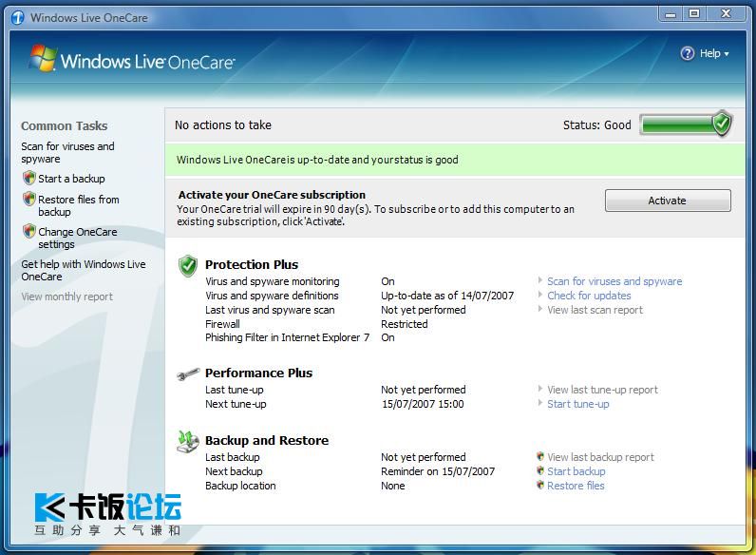This screenshot has width=756, height=555.
Task: Click the Backup location 'None' value
Action: point(393,486)
